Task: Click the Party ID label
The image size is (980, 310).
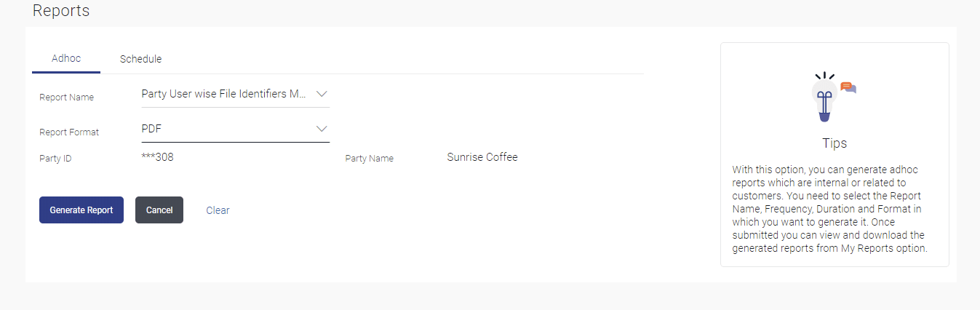Action: point(55,159)
